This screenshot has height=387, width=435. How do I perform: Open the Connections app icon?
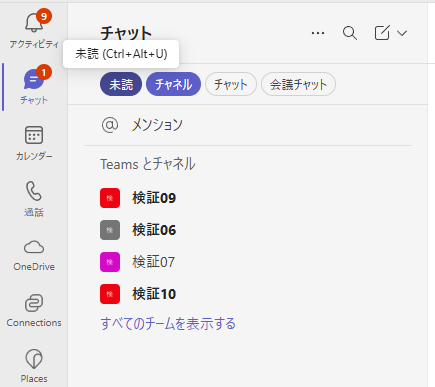(34, 303)
